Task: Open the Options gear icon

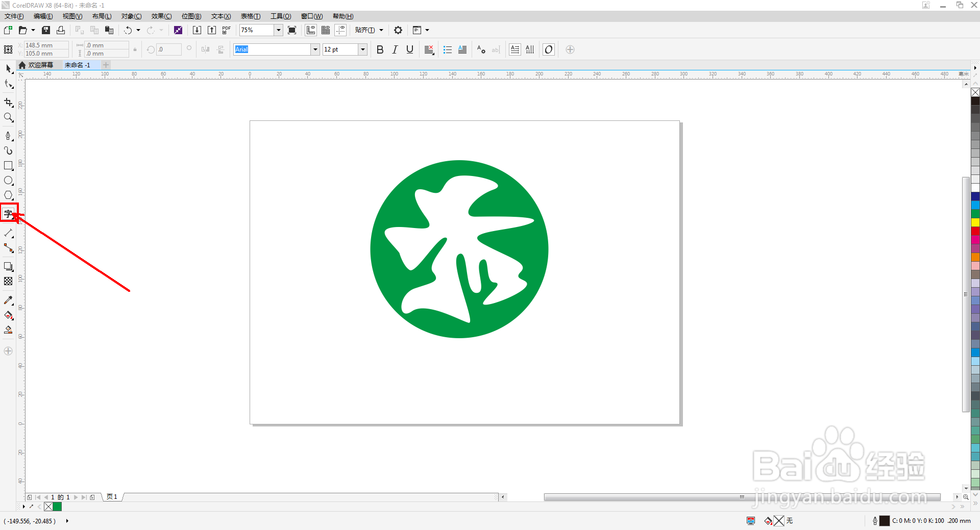Action: [398, 30]
